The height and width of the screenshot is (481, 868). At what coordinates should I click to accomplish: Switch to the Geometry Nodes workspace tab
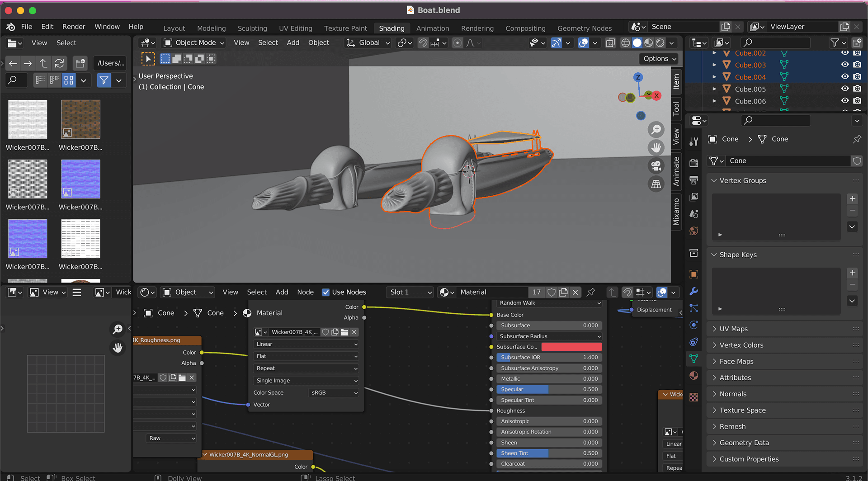pyautogui.click(x=584, y=28)
